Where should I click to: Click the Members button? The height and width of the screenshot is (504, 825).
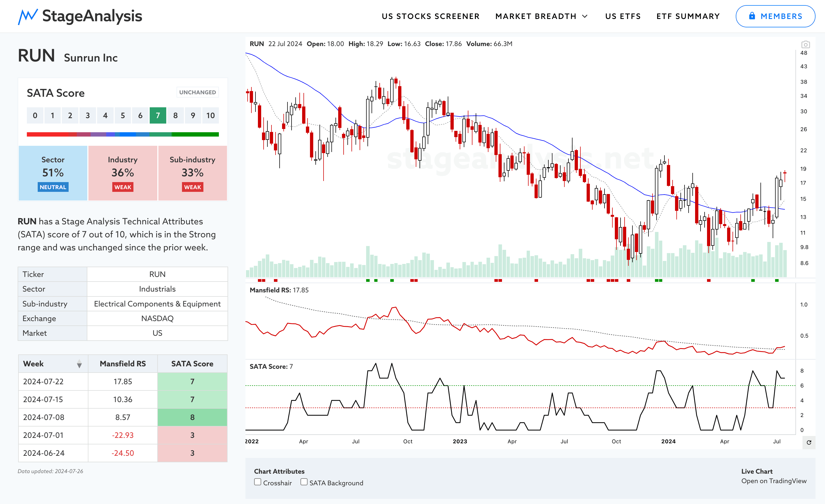(x=775, y=16)
